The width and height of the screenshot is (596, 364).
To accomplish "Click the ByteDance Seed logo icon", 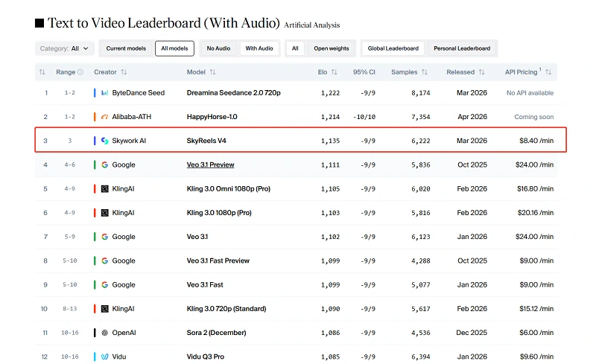I will pyautogui.click(x=104, y=93).
